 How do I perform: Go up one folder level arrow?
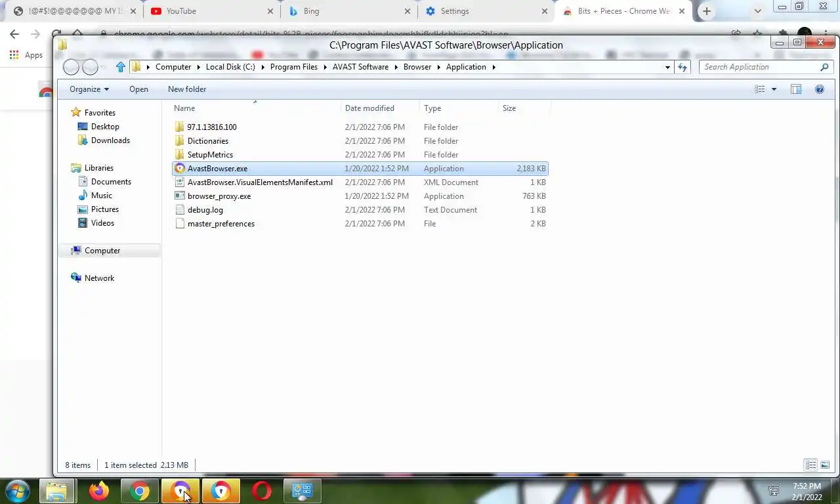(120, 67)
